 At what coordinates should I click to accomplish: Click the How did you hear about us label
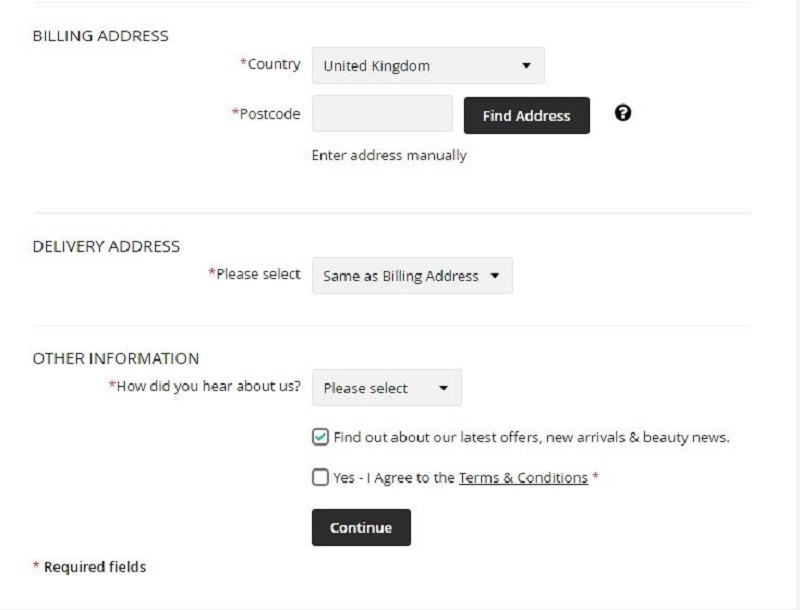(204, 386)
